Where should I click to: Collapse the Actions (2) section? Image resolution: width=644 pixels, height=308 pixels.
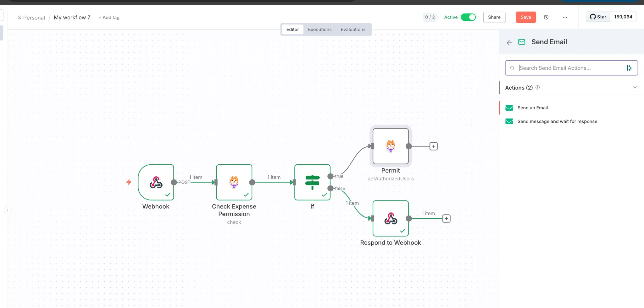click(x=635, y=88)
